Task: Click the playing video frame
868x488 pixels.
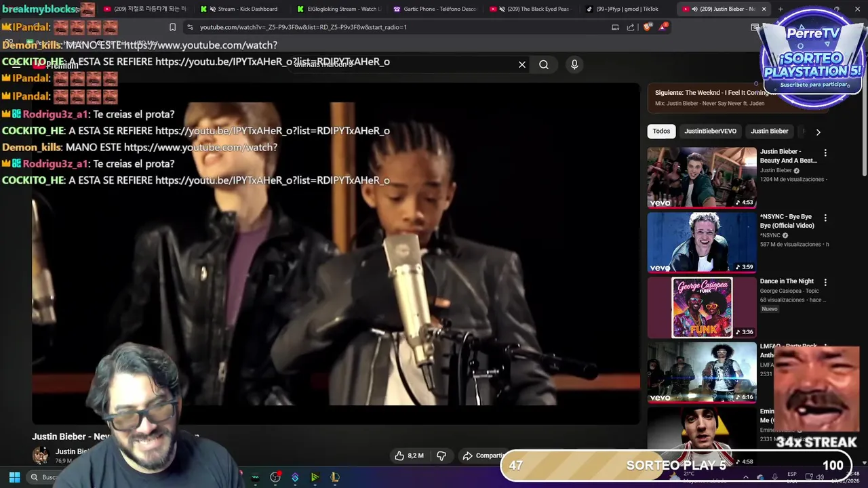Action: [x=336, y=253]
